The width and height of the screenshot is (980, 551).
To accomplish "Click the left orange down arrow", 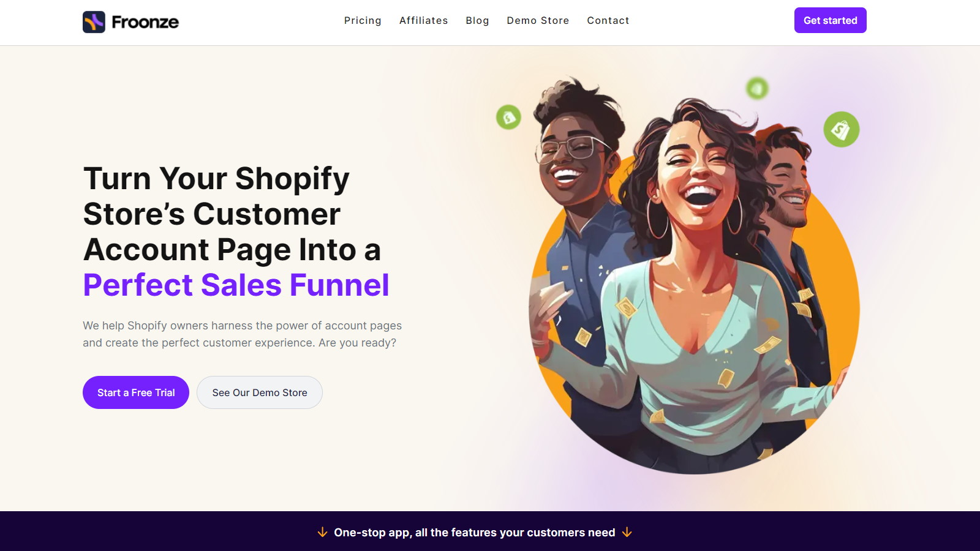I will (x=322, y=533).
